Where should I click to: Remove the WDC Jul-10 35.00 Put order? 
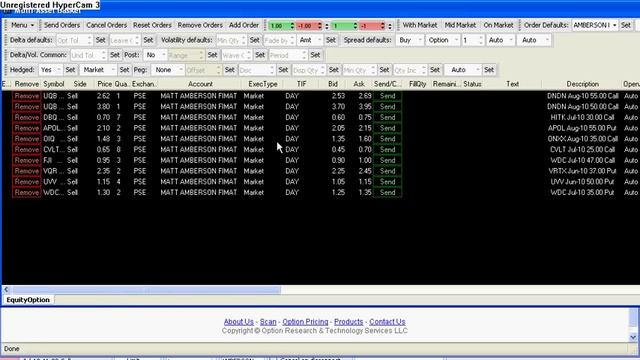(x=27, y=193)
